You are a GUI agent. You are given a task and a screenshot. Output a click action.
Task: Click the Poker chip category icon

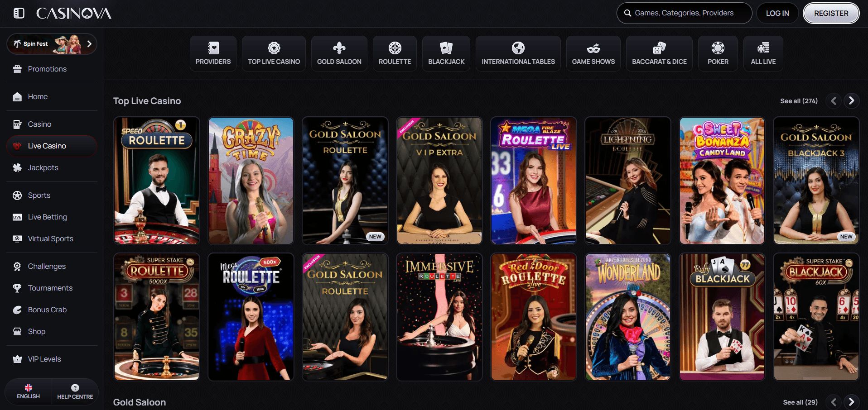(718, 48)
